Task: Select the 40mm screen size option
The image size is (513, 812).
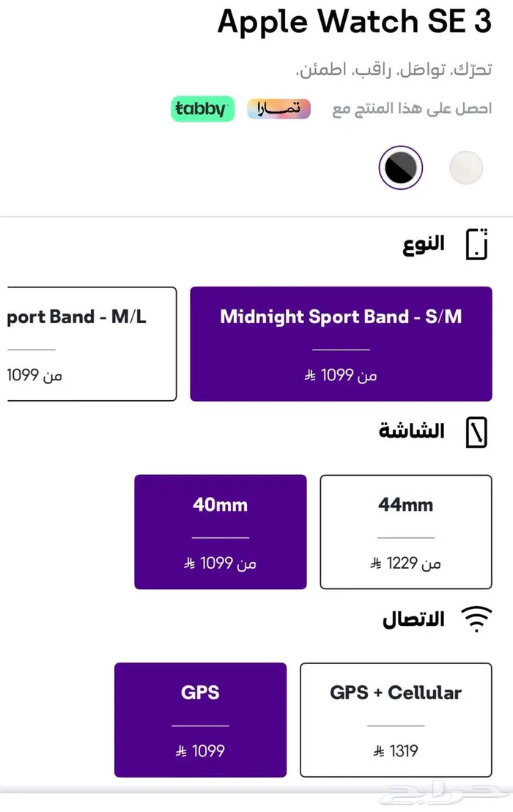Action: point(220,531)
